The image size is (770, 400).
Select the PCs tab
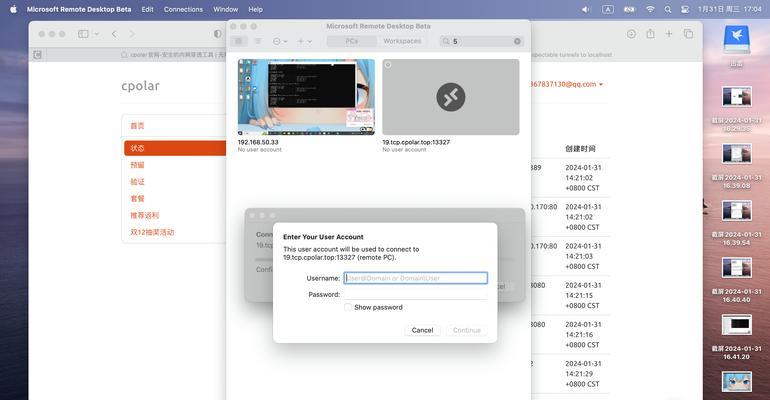point(352,41)
